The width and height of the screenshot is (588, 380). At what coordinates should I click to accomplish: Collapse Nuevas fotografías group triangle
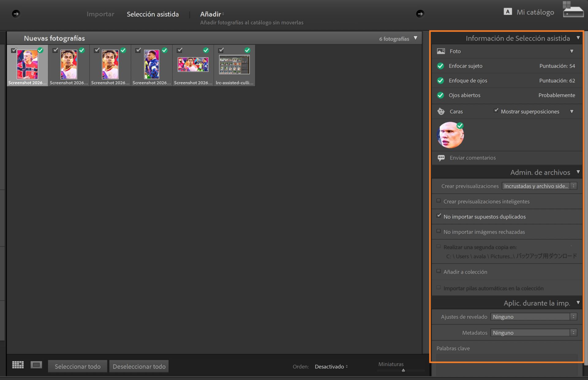click(415, 38)
